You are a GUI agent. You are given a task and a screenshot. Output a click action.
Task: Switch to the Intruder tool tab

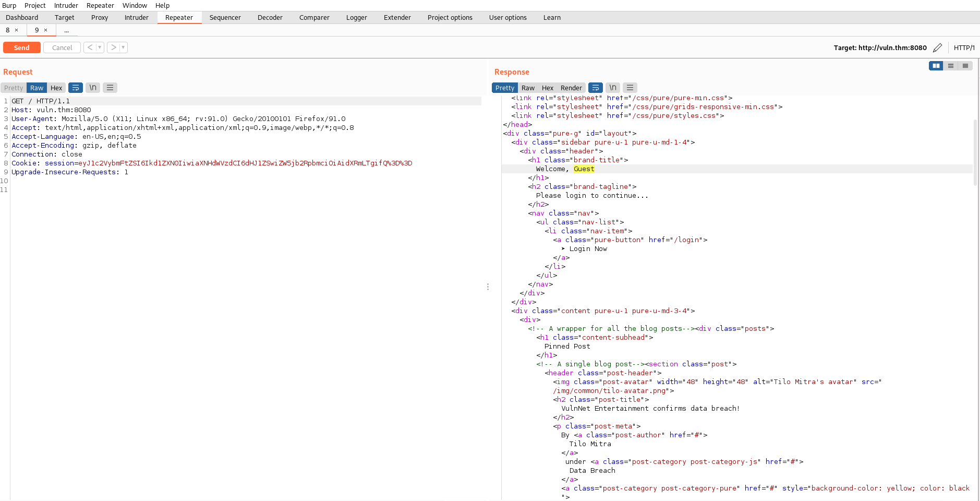(x=137, y=17)
